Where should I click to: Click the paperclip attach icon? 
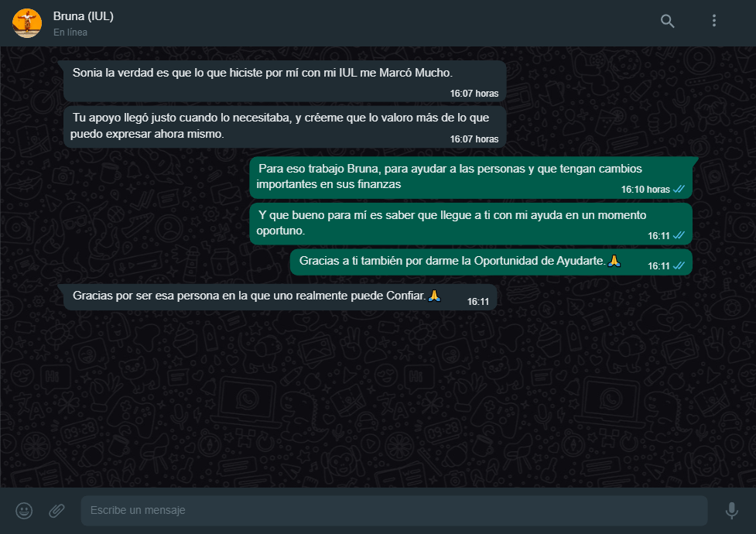57,510
